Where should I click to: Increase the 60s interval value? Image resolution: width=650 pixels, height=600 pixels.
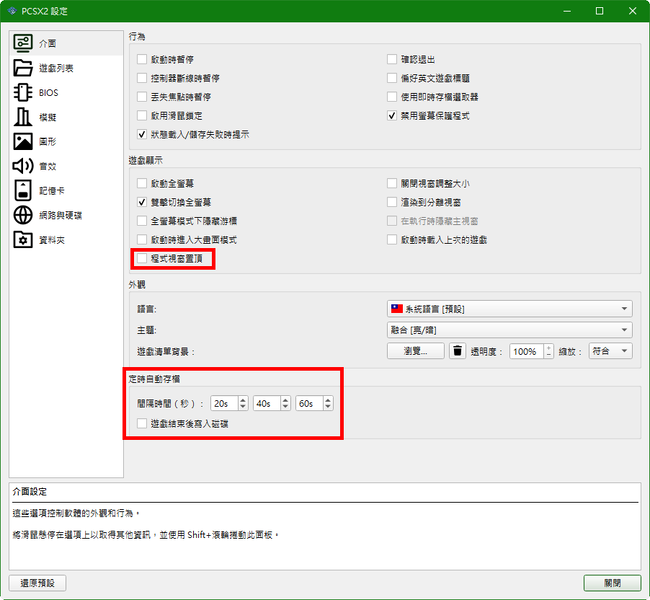[x=328, y=400]
